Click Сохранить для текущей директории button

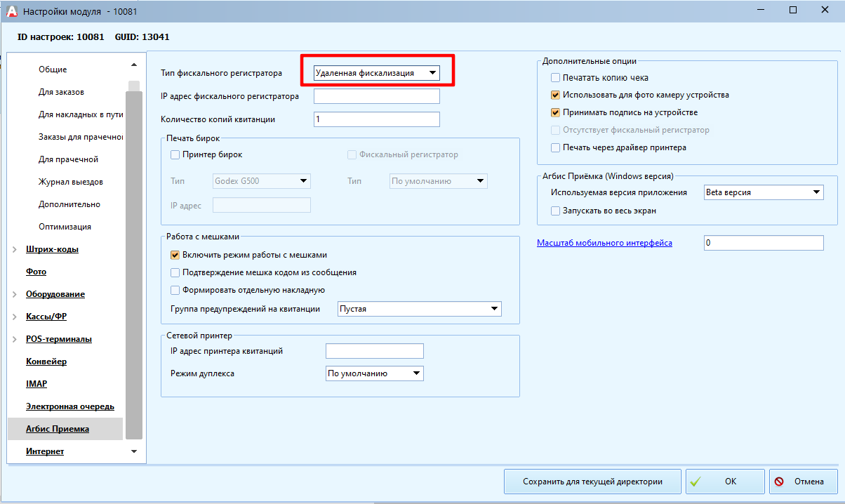click(592, 482)
